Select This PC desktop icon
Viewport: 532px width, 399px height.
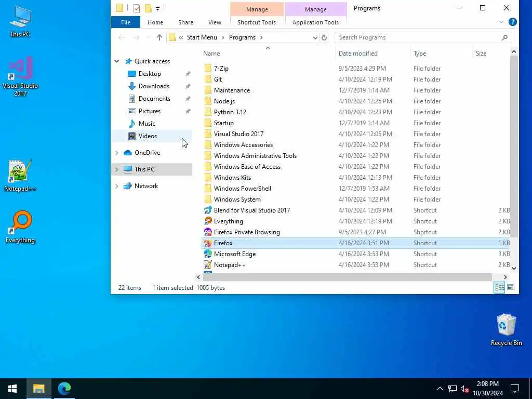click(x=20, y=21)
